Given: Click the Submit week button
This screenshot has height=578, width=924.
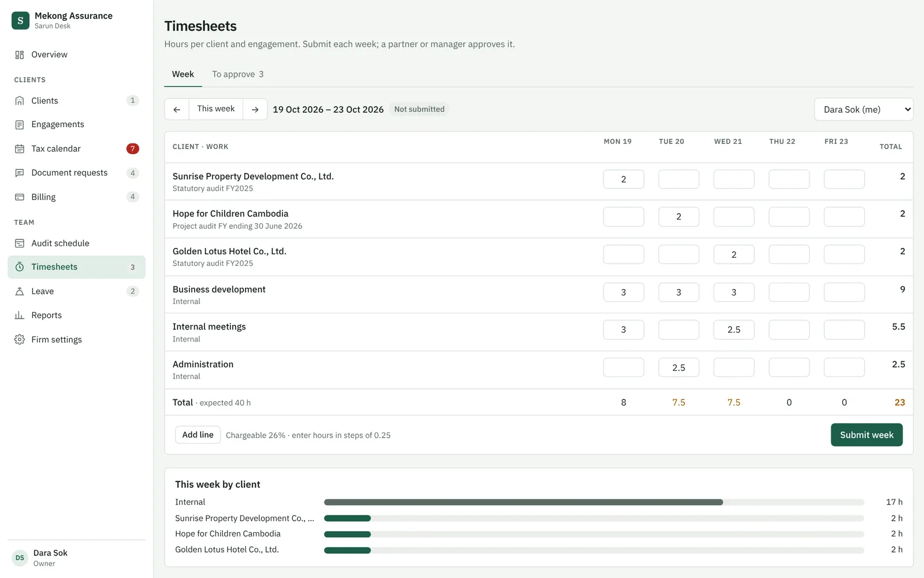Looking at the screenshot, I should pyautogui.click(x=866, y=435).
